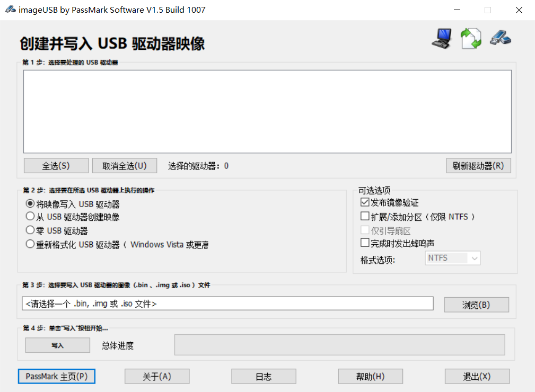Toggle 仅引导扇区 checkbox
This screenshot has width=535, height=392.
click(365, 230)
